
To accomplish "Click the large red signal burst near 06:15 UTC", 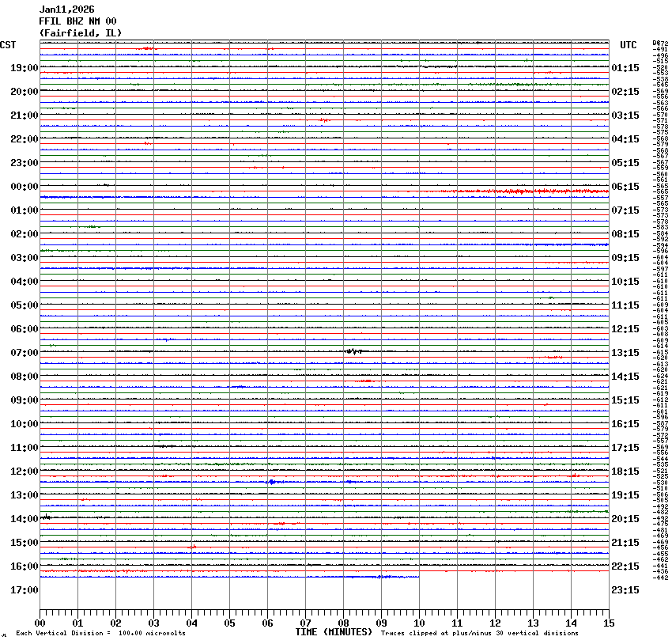I will [x=522, y=191].
